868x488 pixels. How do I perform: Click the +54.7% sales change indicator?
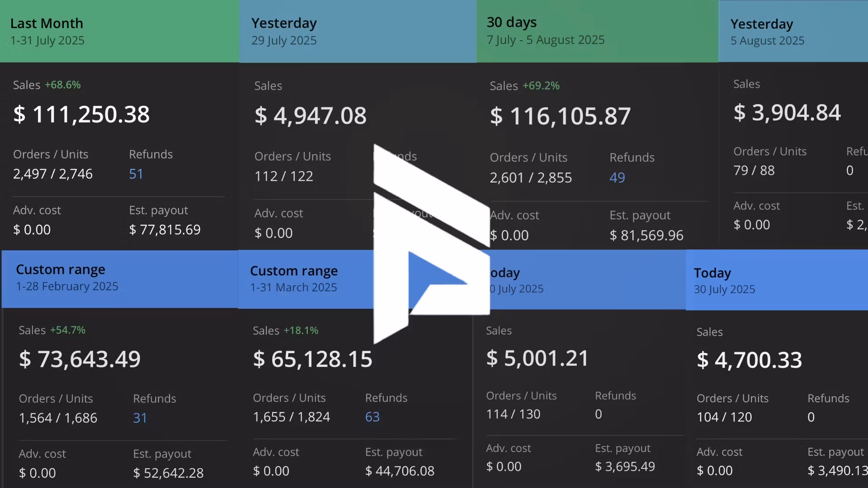pyautogui.click(x=67, y=330)
